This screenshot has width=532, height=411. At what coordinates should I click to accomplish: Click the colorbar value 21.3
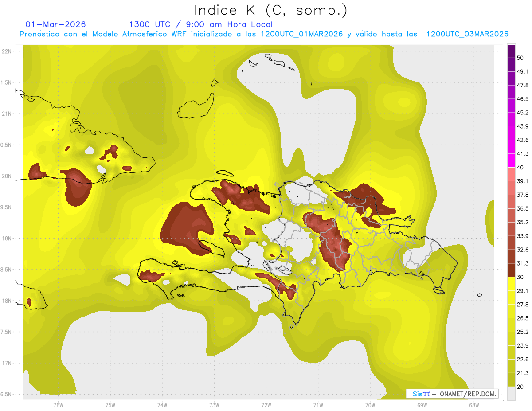pos(523,373)
